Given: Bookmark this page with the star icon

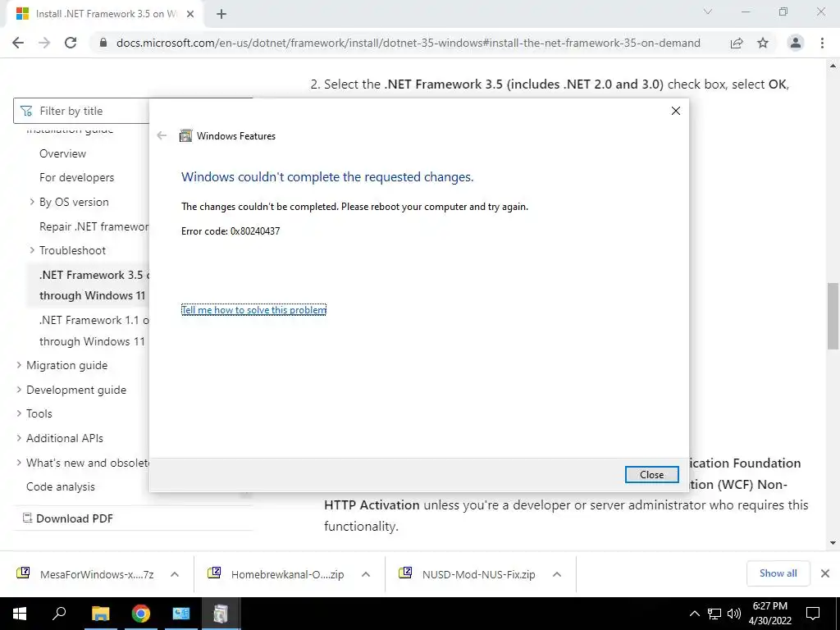Looking at the screenshot, I should 763,43.
